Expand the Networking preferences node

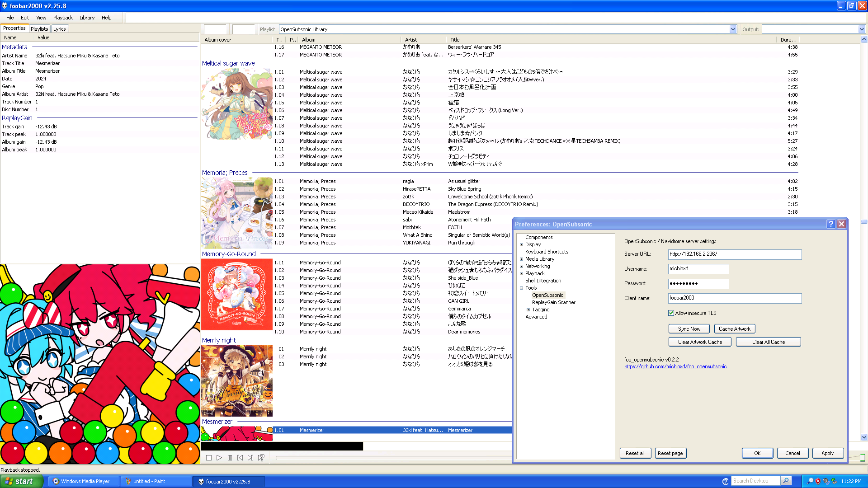[521, 267]
